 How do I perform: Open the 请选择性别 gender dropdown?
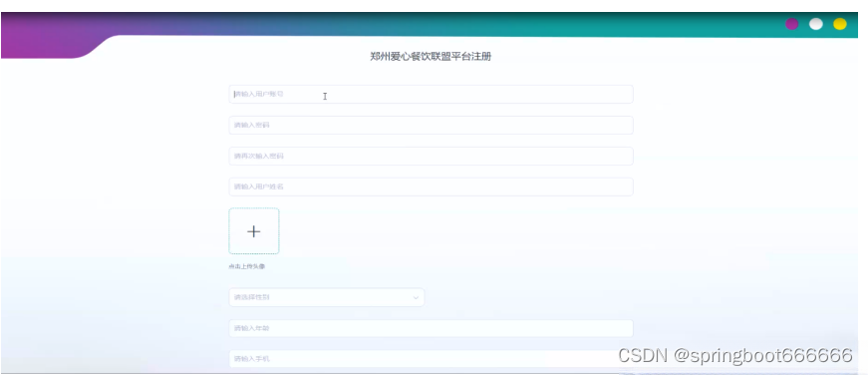(327, 297)
